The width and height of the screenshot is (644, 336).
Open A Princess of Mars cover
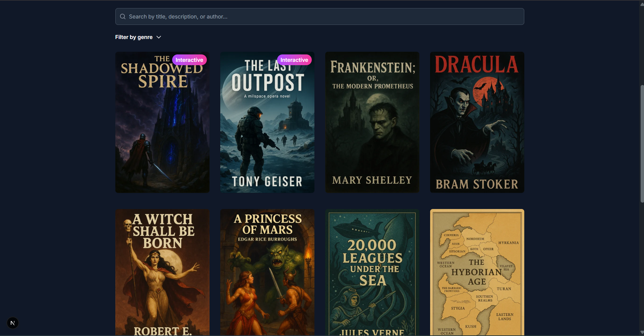coord(267,272)
